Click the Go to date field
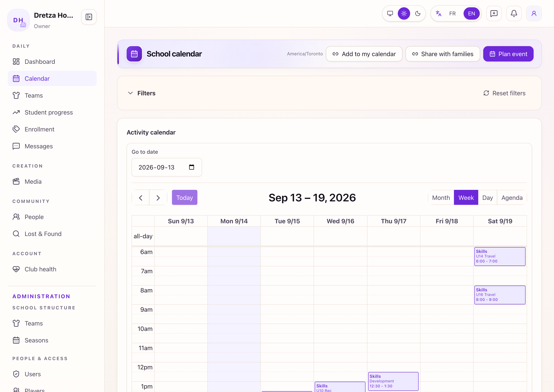The height and width of the screenshot is (392, 554). [166, 167]
